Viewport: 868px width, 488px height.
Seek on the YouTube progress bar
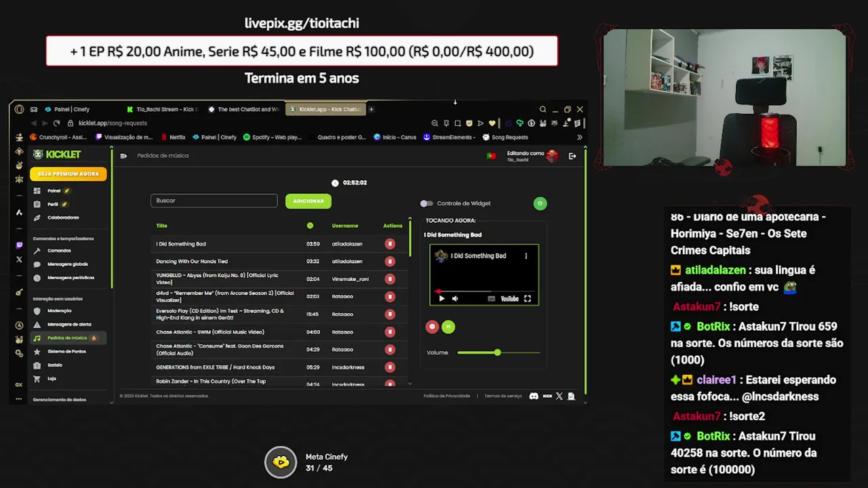coord(484,291)
